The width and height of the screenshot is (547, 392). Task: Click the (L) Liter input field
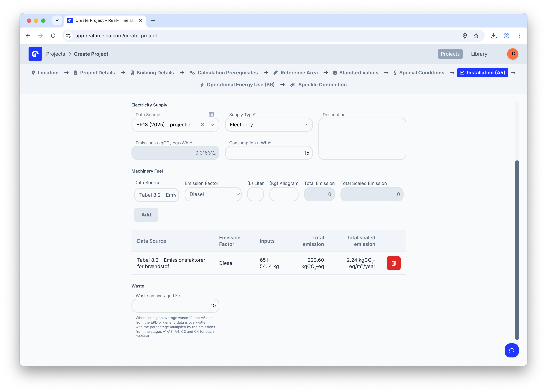255,194
